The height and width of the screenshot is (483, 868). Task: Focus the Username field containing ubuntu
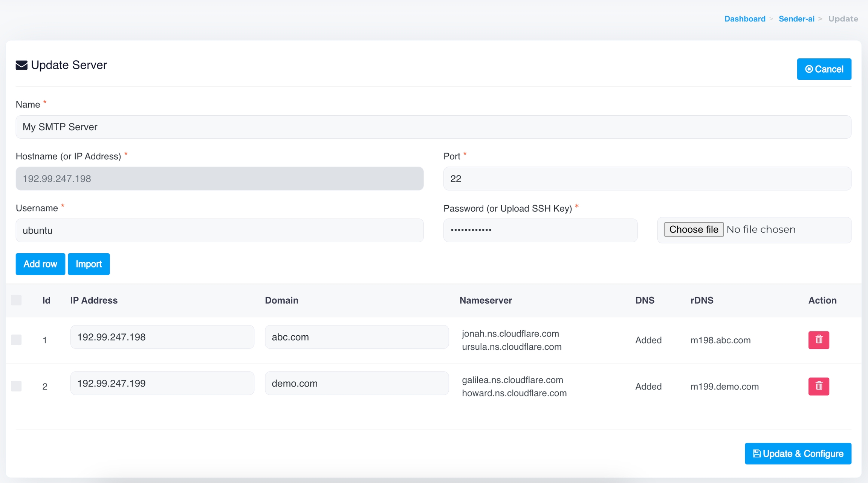click(x=219, y=231)
